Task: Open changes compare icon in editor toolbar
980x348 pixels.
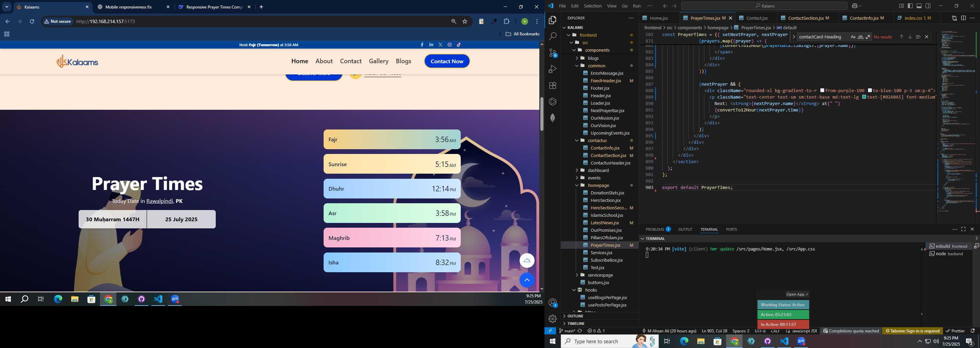Action: tap(954, 18)
